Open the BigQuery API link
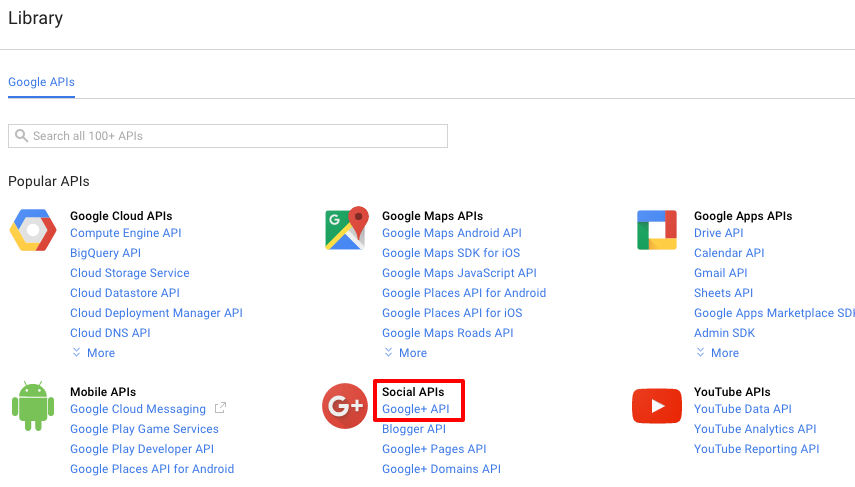Screen dimensions: 855x487 pyautogui.click(x=105, y=253)
